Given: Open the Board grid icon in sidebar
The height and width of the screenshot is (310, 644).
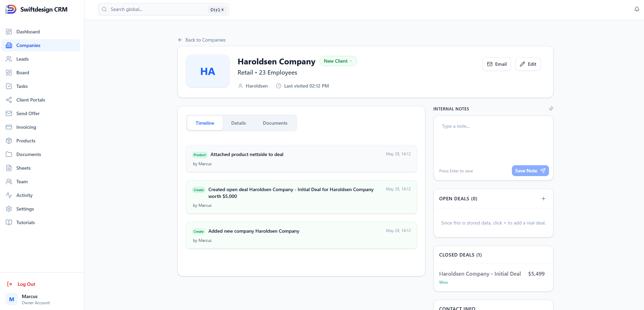Looking at the screenshot, I should [x=9, y=73].
